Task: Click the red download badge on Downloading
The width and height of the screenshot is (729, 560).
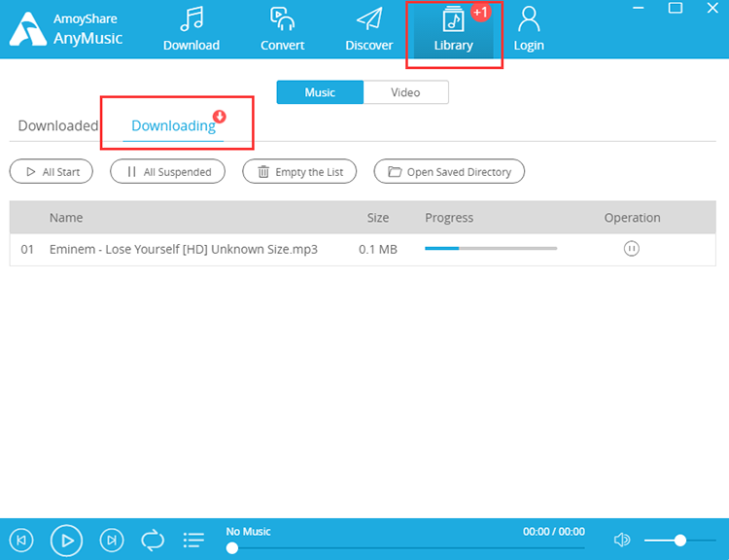Action: [x=220, y=117]
